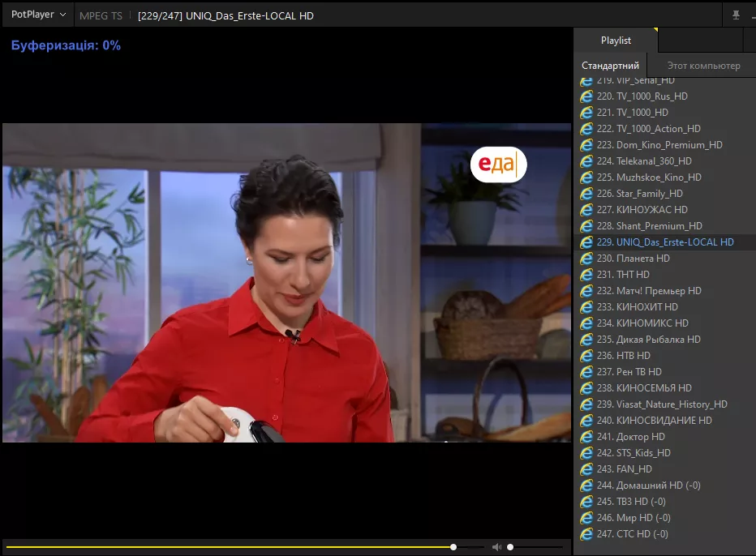Click the pin-on-top icon in title bar

736,15
